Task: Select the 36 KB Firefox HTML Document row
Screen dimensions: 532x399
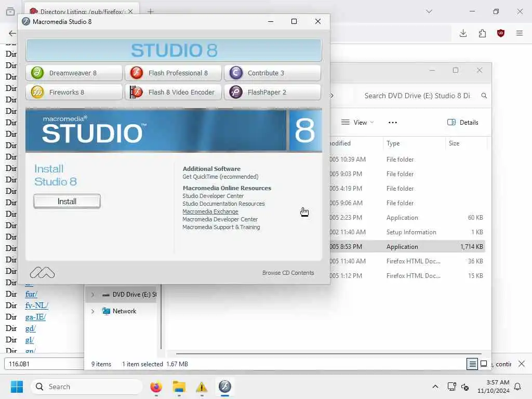Action: click(x=407, y=261)
